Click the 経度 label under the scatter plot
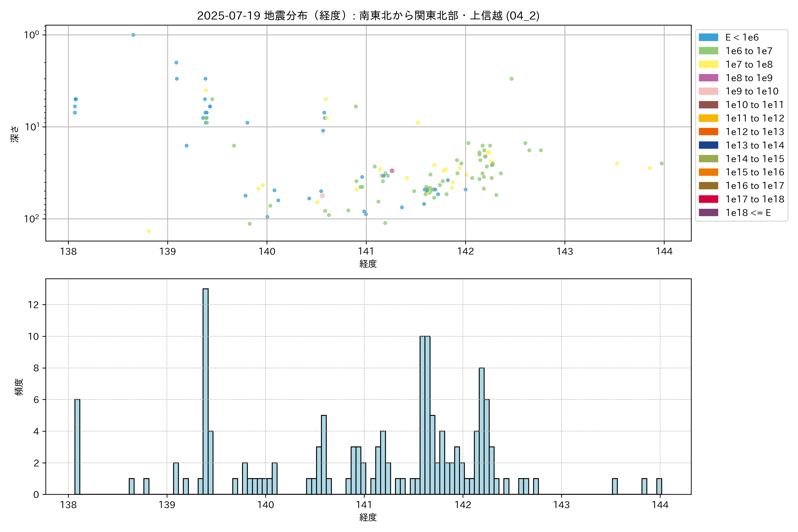This screenshot has width=798, height=532. [x=368, y=264]
